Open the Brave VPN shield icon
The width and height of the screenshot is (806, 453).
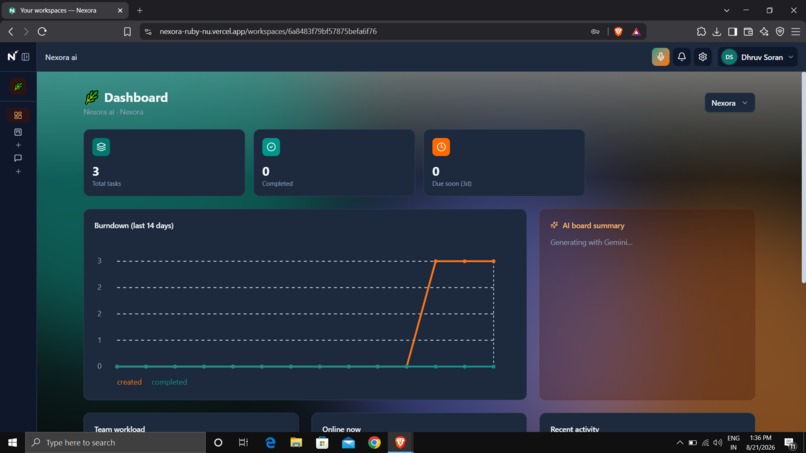(780, 31)
